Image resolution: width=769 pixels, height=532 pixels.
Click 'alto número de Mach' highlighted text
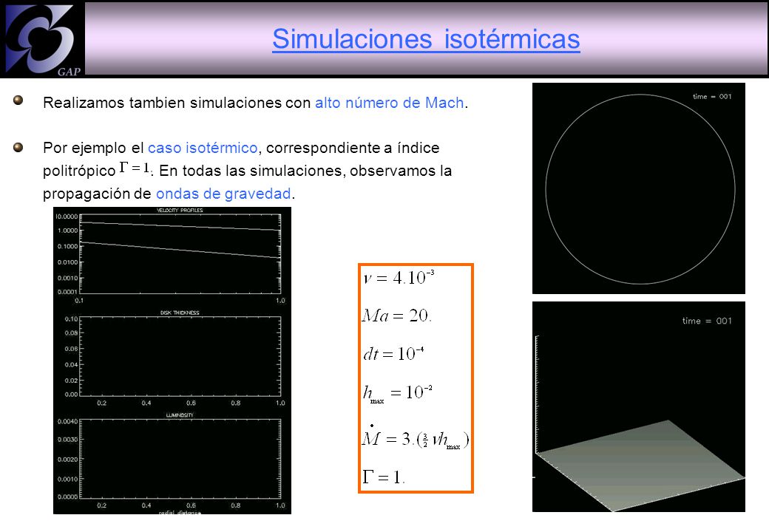(x=390, y=103)
